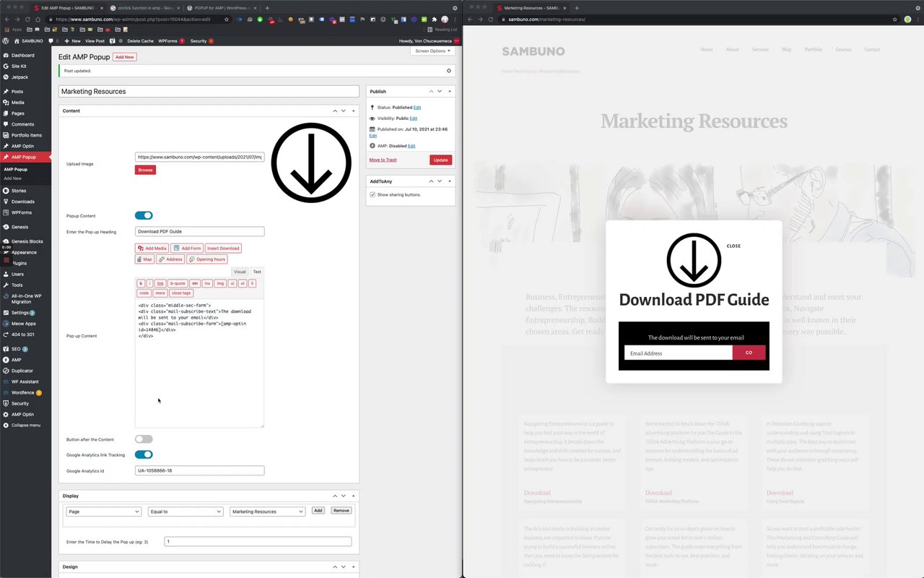Close the Download PDF Guide popup
924x578 pixels.
pyautogui.click(x=733, y=246)
